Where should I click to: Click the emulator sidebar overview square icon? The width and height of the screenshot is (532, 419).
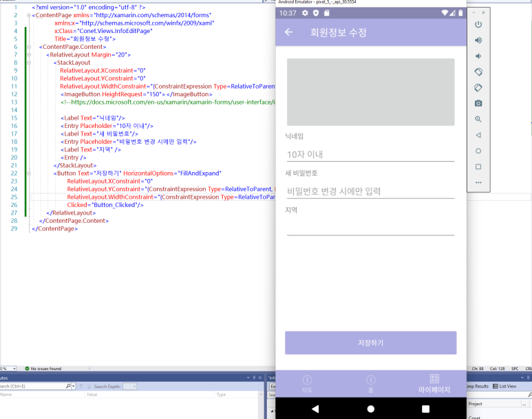[478, 166]
